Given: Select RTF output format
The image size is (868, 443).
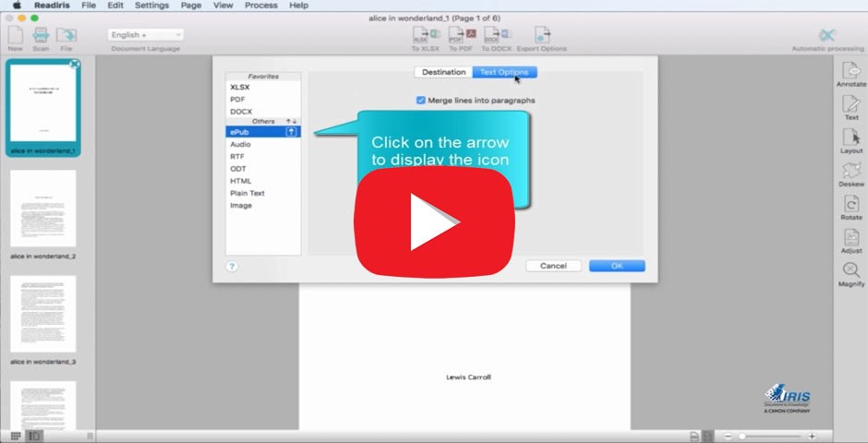Looking at the screenshot, I should 263,157.
